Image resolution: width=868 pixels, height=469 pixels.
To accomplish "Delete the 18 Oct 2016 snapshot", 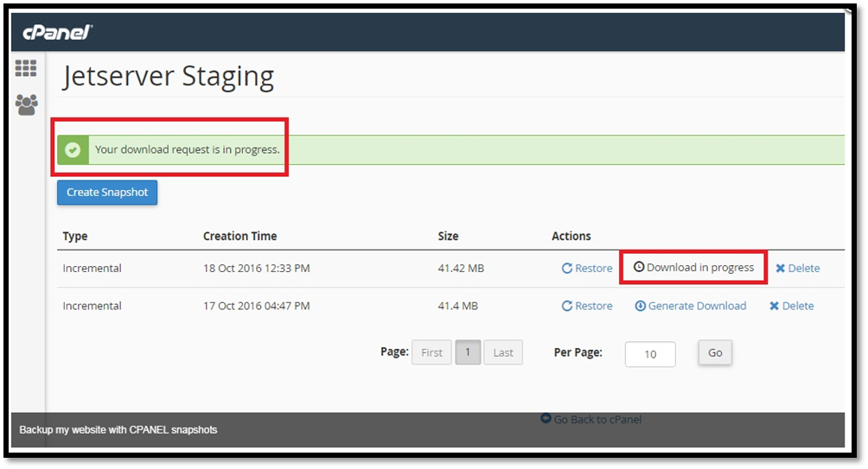I will [x=798, y=269].
